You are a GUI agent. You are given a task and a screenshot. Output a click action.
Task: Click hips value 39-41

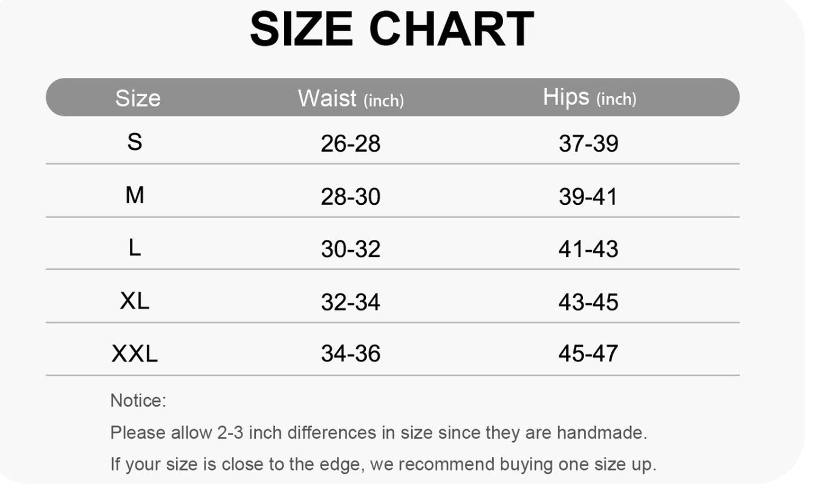click(588, 197)
